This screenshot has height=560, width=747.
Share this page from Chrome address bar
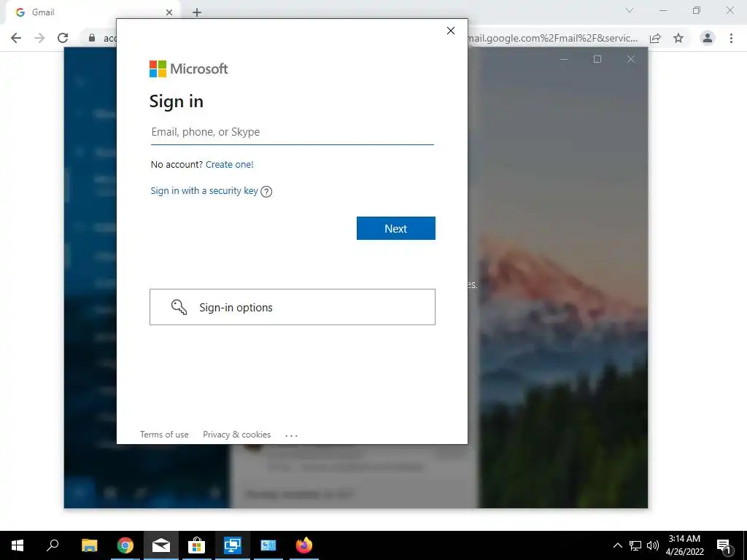655,38
